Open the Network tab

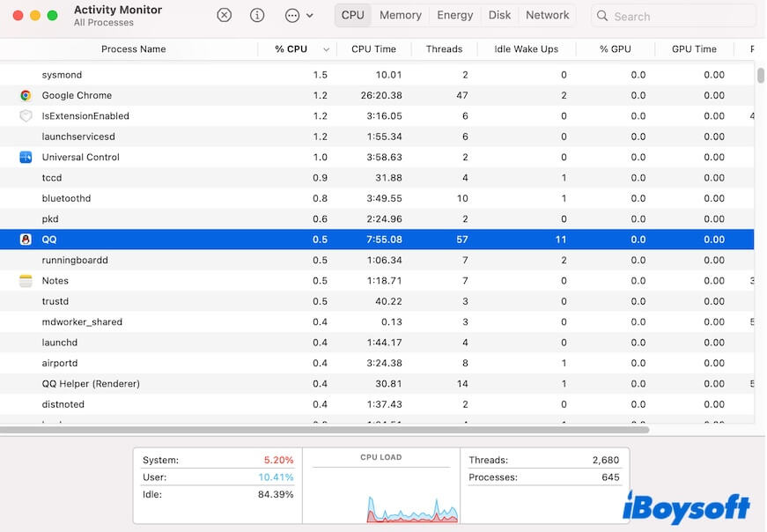point(547,14)
